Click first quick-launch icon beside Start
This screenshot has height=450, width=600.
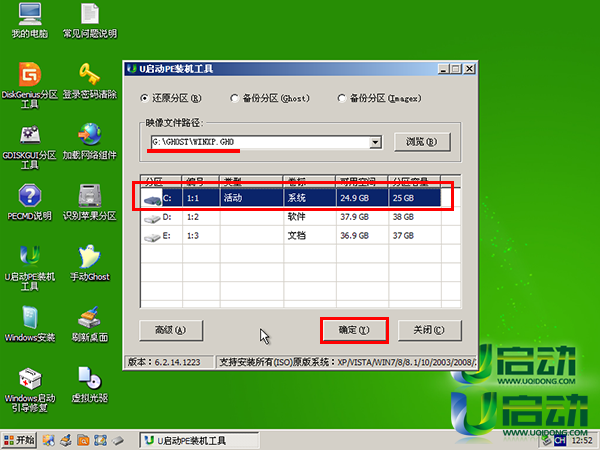(49, 440)
